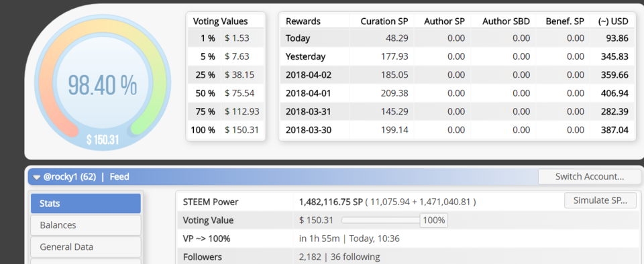Select the Yesterday rewards row
644x264 pixels.
click(457, 56)
